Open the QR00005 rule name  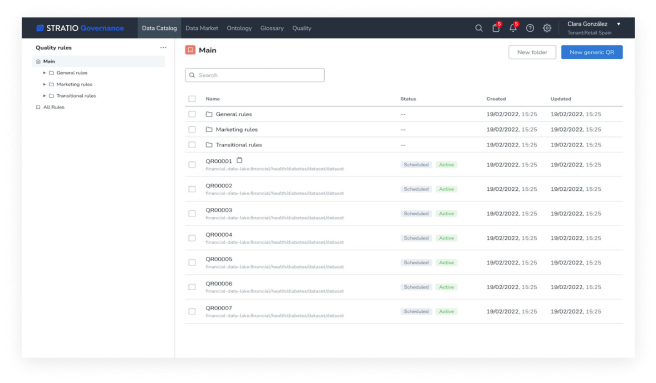(x=219, y=259)
